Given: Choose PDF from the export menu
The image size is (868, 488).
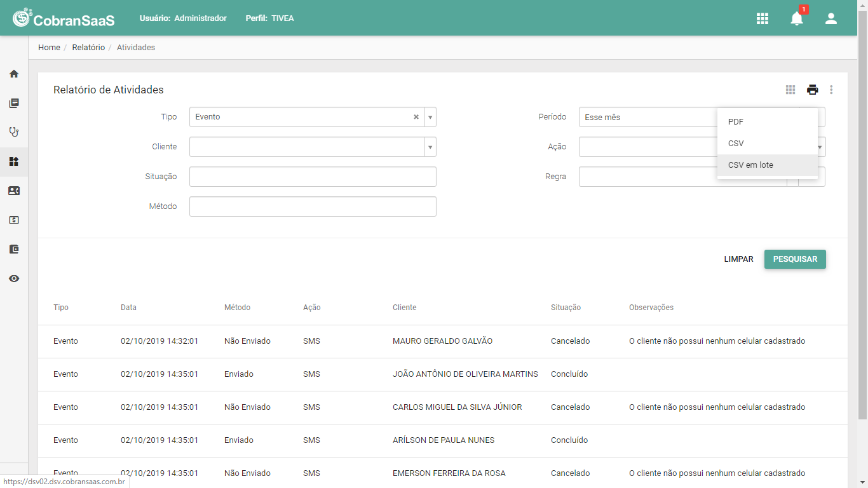Looking at the screenshot, I should [768, 122].
